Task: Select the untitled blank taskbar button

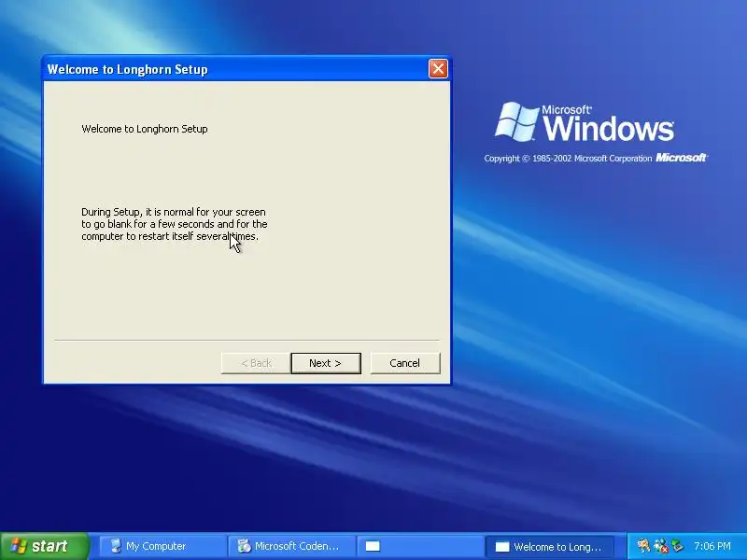Action: coord(419,546)
